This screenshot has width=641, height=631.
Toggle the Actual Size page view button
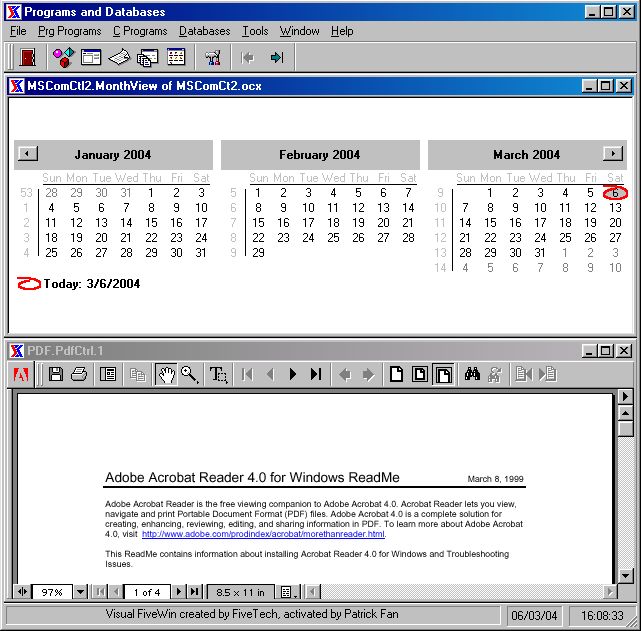pyautogui.click(x=397, y=374)
